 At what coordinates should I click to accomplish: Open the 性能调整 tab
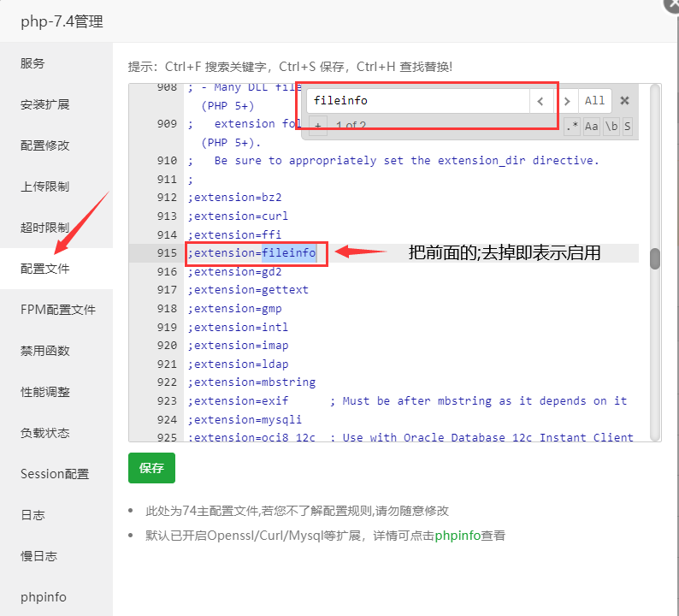point(56,392)
